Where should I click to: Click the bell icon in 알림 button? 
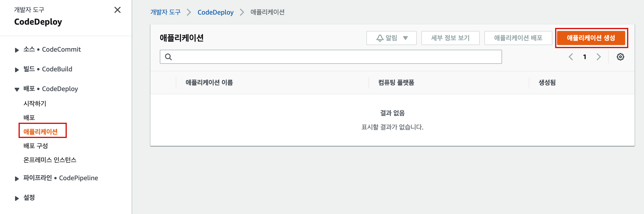tap(380, 38)
